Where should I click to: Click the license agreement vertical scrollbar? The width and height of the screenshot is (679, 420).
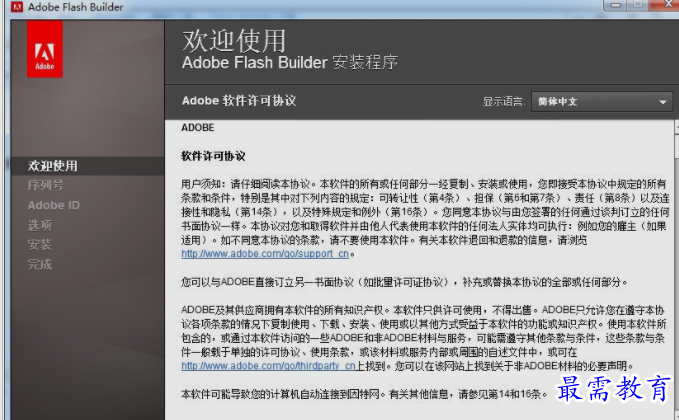pyautogui.click(x=676, y=271)
